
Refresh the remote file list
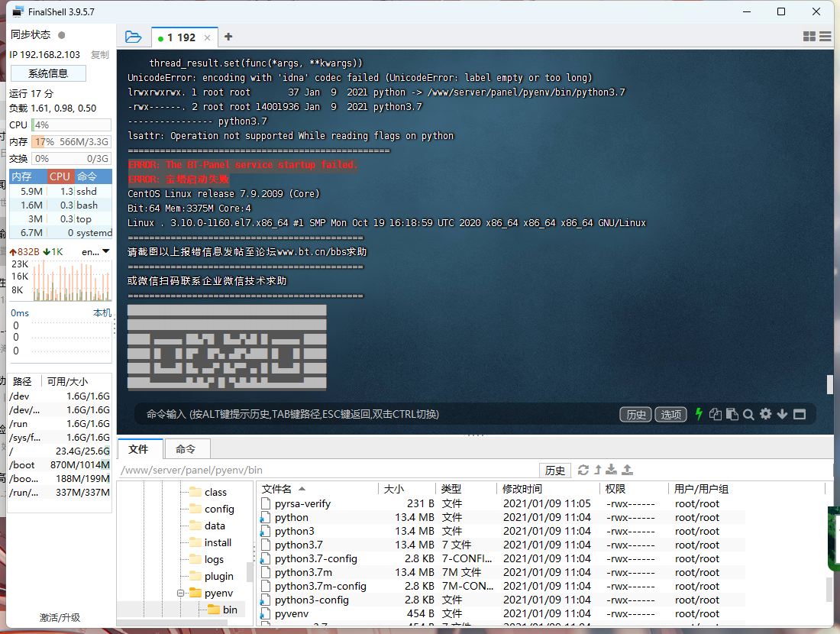(x=583, y=470)
